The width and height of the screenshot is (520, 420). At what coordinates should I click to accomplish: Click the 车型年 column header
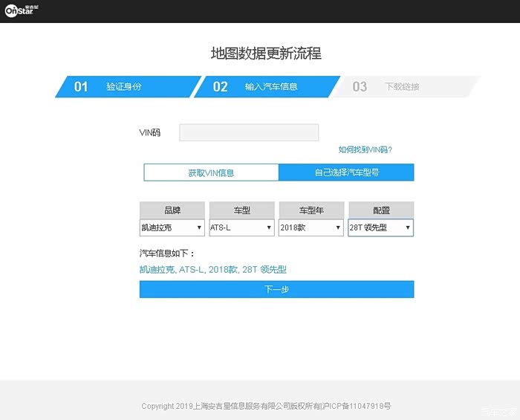(311, 210)
